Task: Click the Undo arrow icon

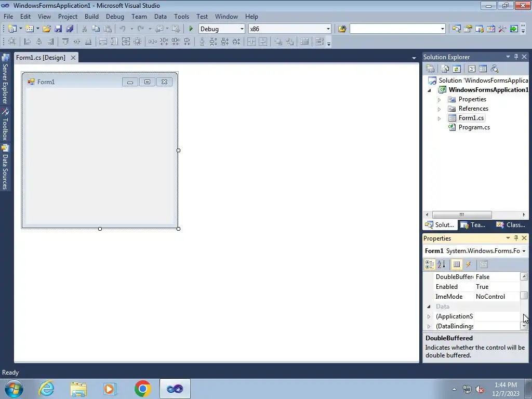Action: point(123,29)
